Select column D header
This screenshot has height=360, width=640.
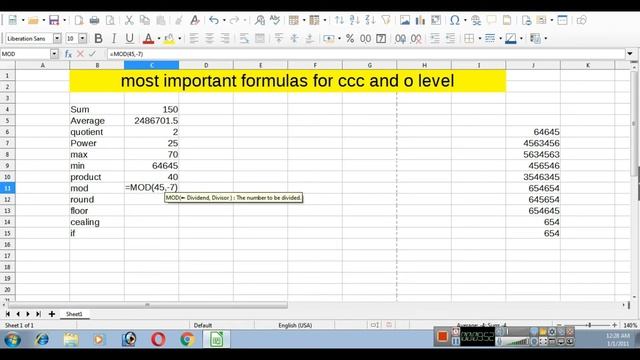coord(206,65)
